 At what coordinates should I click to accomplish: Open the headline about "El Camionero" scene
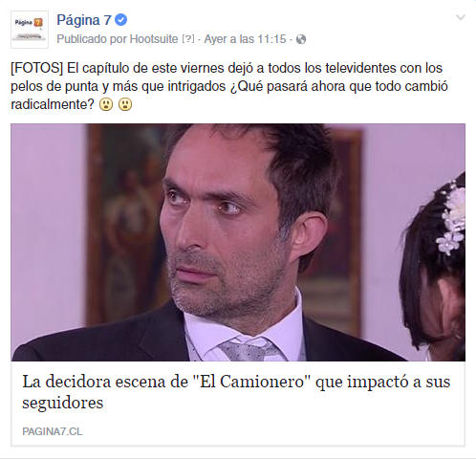236,392
